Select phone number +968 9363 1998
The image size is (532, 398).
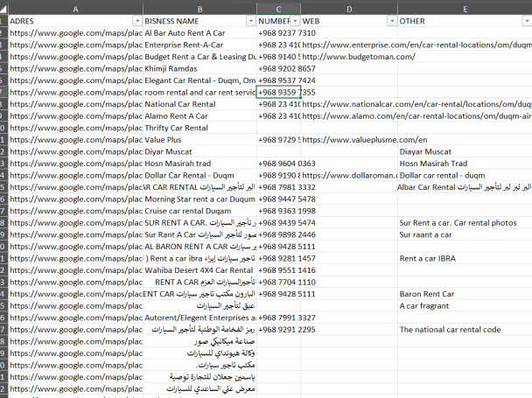point(278,211)
